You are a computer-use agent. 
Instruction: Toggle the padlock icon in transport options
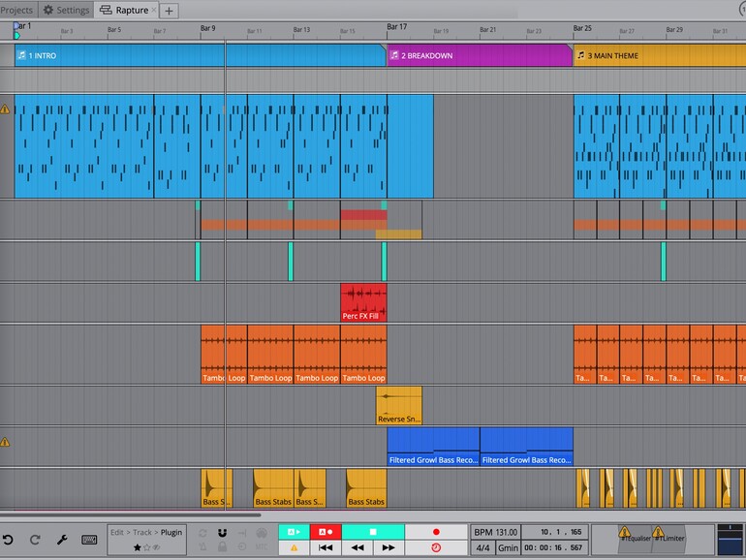pyautogui.click(x=222, y=546)
